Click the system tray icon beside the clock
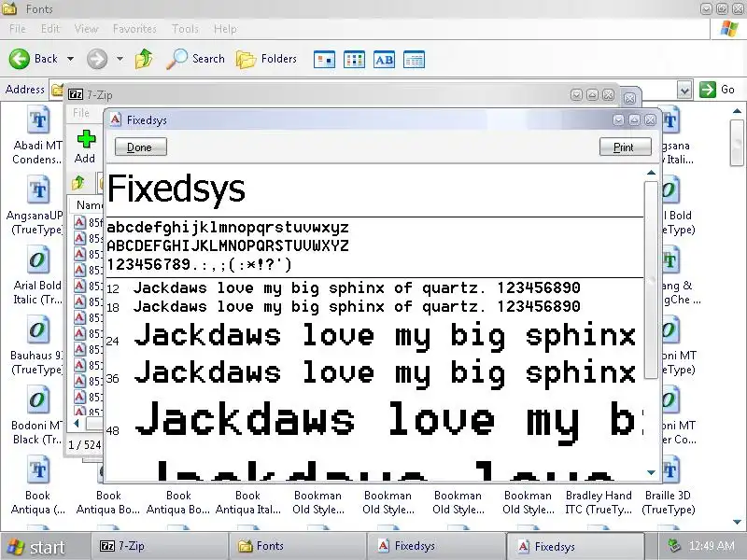 click(674, 546)
